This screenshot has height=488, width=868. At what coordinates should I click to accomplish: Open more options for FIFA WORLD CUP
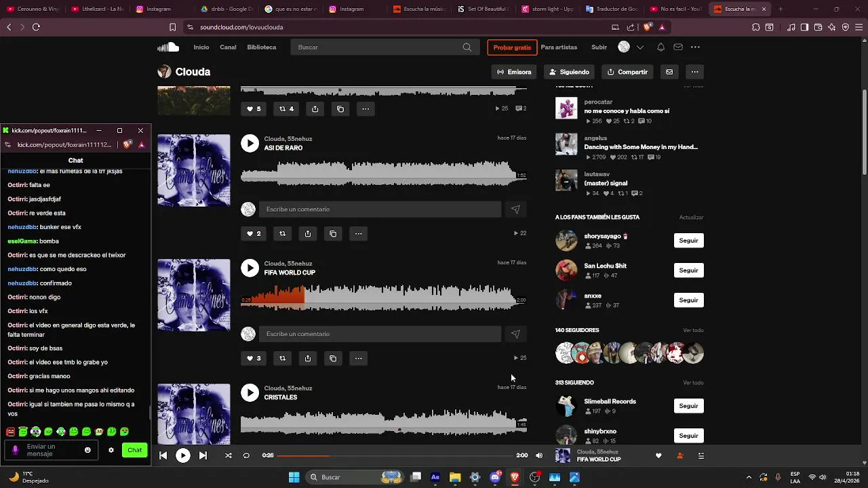tap(359, 359)
